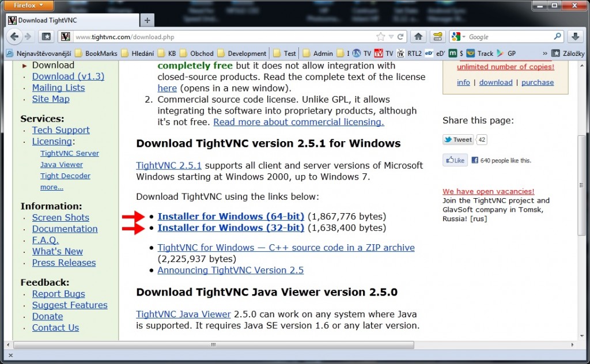Go to the home page via house icon
The width and height of the screenshot is (590, 364).
pyautogui.click(x=418, y=36)
